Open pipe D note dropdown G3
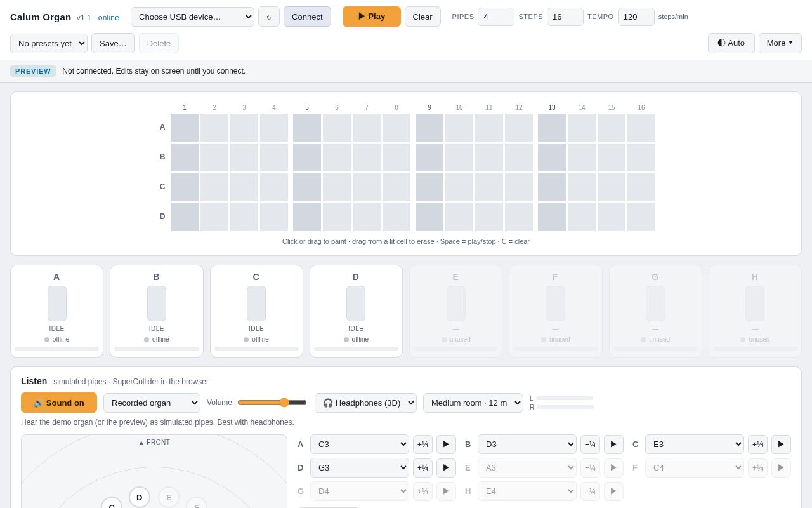This screenshot has height=508, width=812. click(360, 468)
